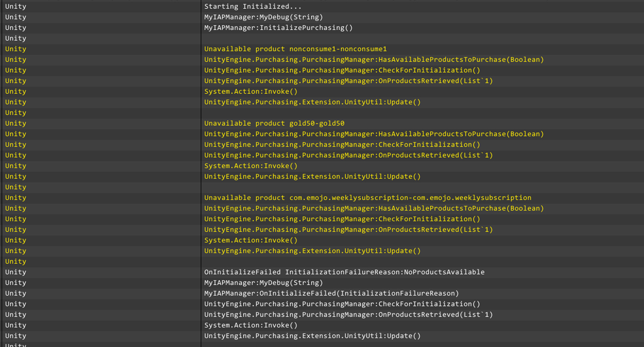Select the "MyIAPManager:InitializePurchasing()" log line
This screenshot has height=347, width=644.
pos(278,28)
